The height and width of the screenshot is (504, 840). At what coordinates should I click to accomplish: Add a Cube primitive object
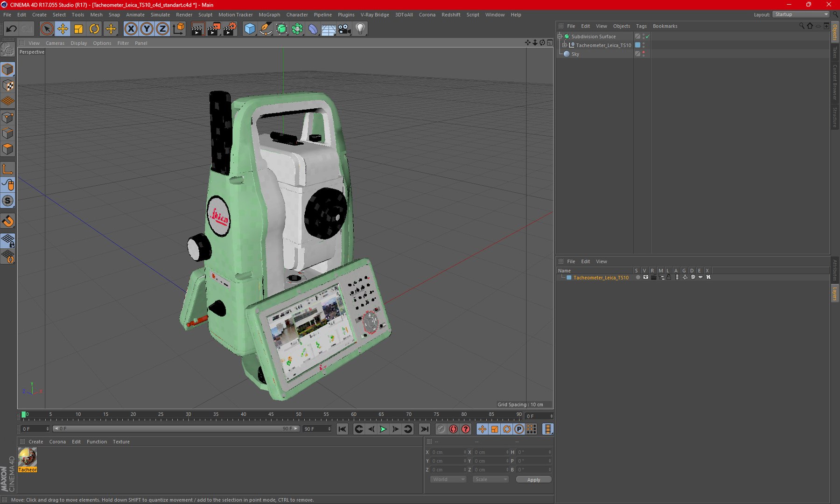pyautogui.click(x=250, y=29)
